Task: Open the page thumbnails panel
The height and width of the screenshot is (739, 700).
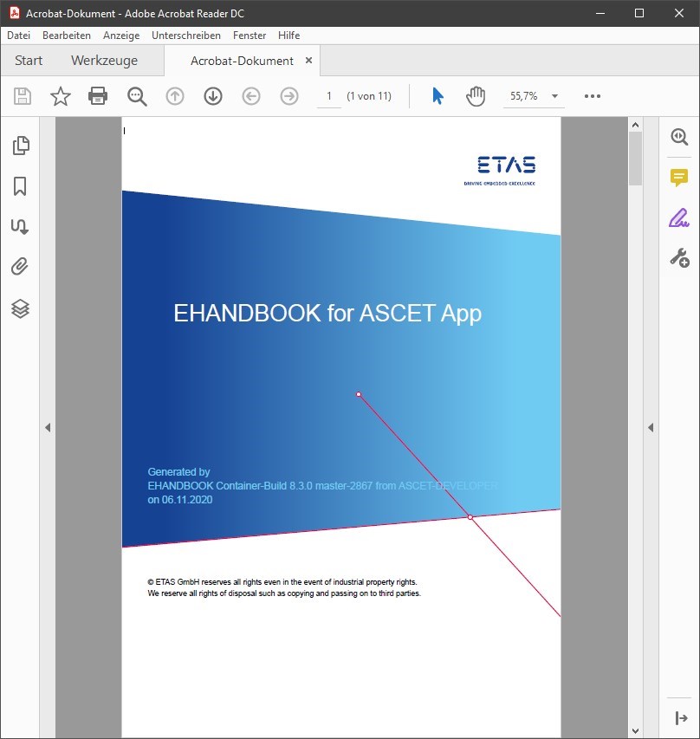Action: [20, 146]
